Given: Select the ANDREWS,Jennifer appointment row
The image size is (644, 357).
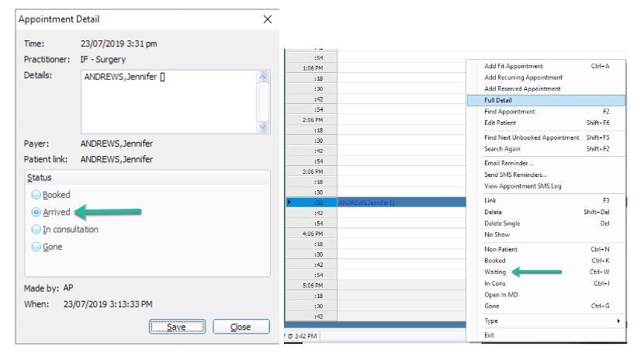Looking at the screenshot, I should [372, 203].
